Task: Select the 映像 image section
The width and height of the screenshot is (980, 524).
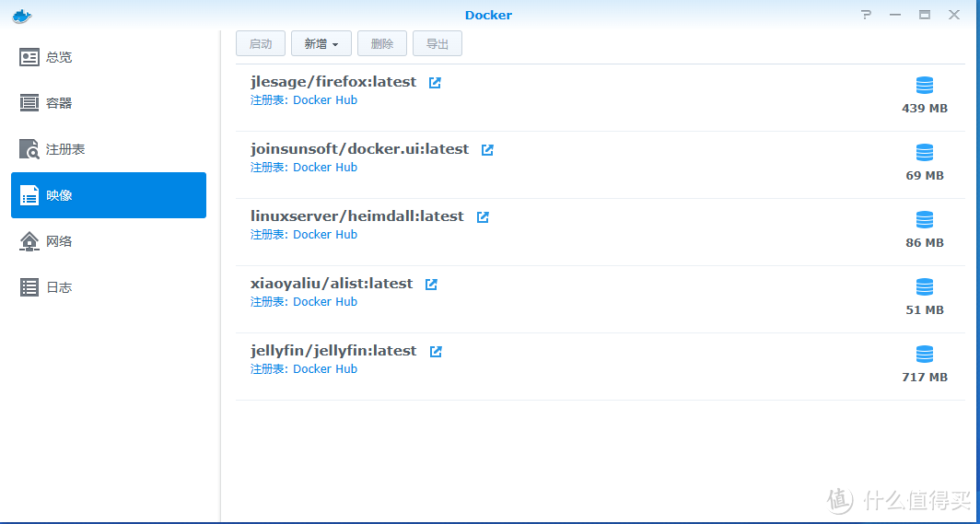Action: (109, 195)
